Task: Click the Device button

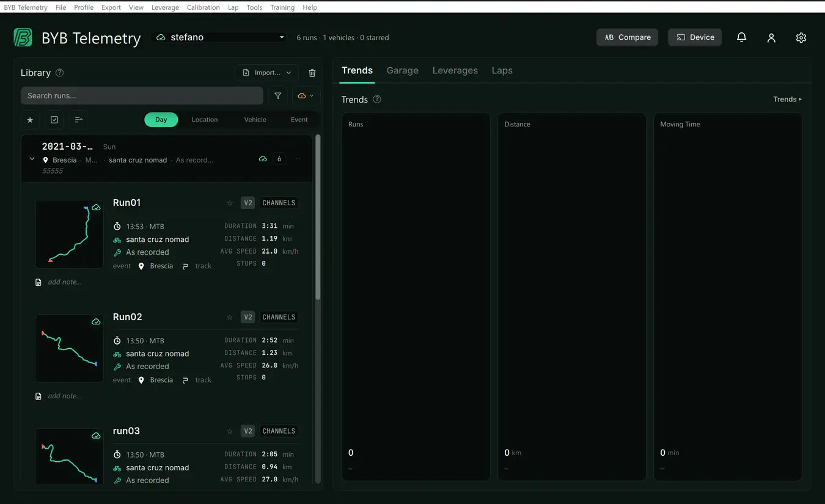Action: pos(695,37)
